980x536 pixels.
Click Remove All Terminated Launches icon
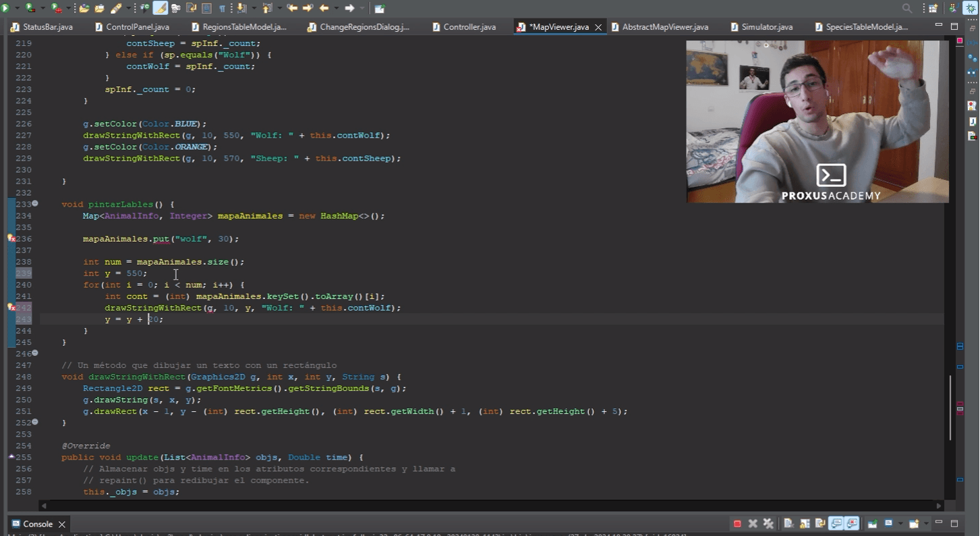tap(768, 525)
